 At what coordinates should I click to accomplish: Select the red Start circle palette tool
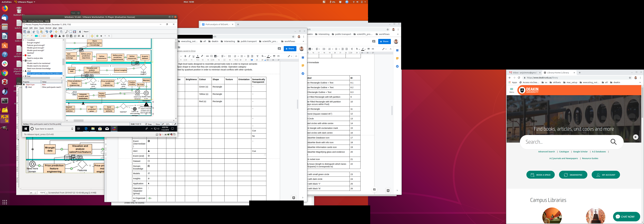click(x=52, y=36)
